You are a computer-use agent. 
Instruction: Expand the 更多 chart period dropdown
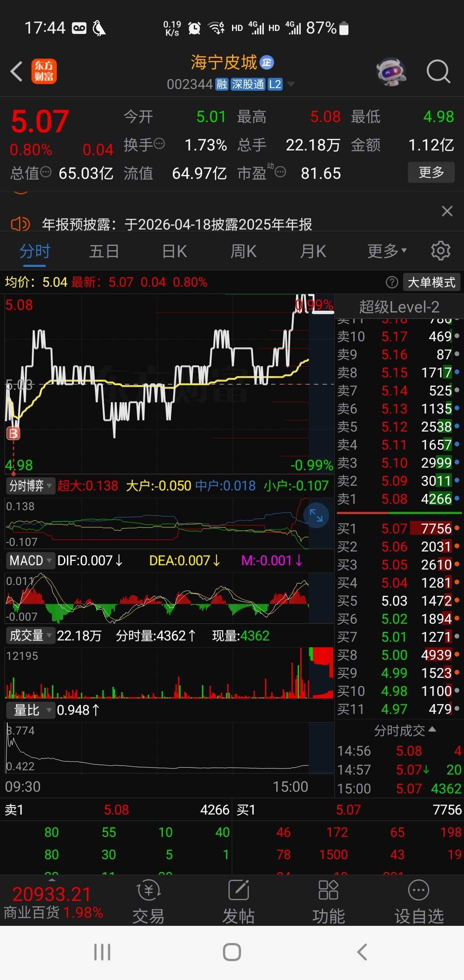[387, 251]
